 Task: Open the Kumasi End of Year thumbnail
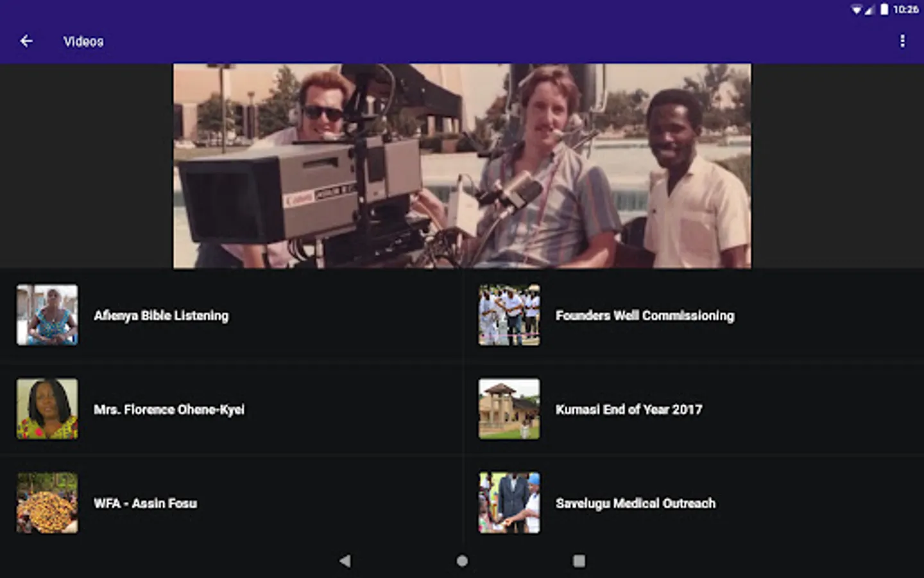tap(509, 409)
